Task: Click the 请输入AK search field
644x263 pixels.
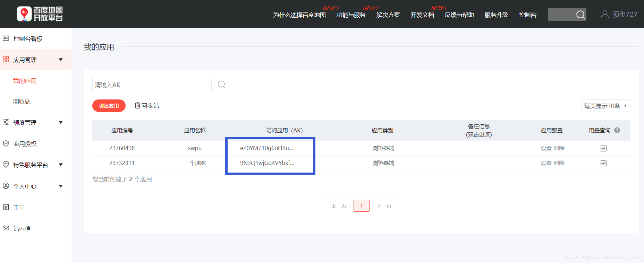Action: 152,85
